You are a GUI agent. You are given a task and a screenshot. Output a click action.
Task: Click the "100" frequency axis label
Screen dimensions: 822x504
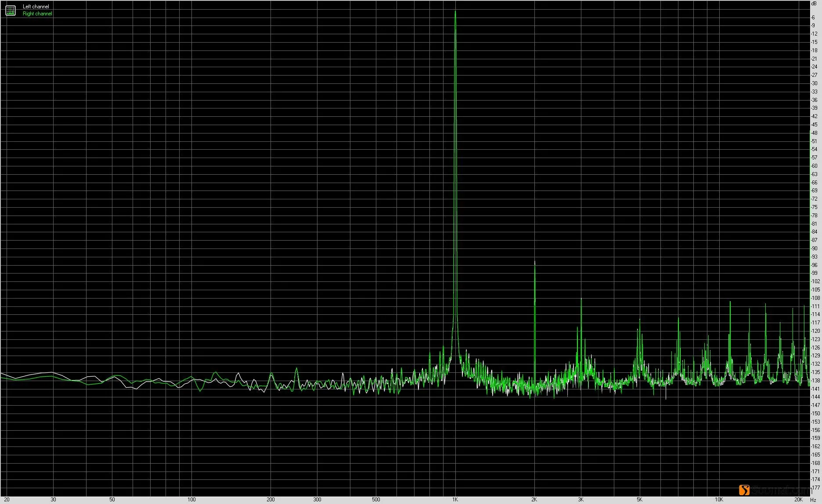[191, 500]
